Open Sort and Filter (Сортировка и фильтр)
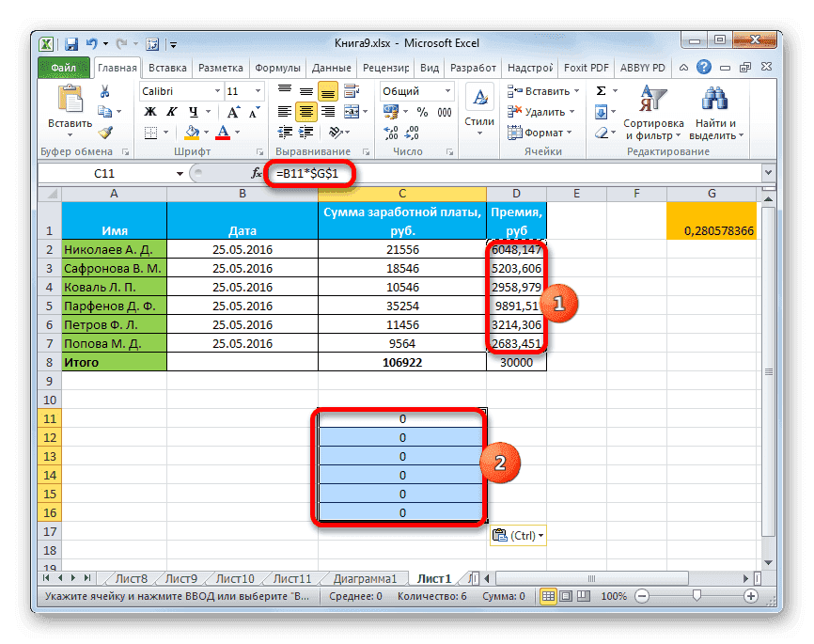 point(655,111)
